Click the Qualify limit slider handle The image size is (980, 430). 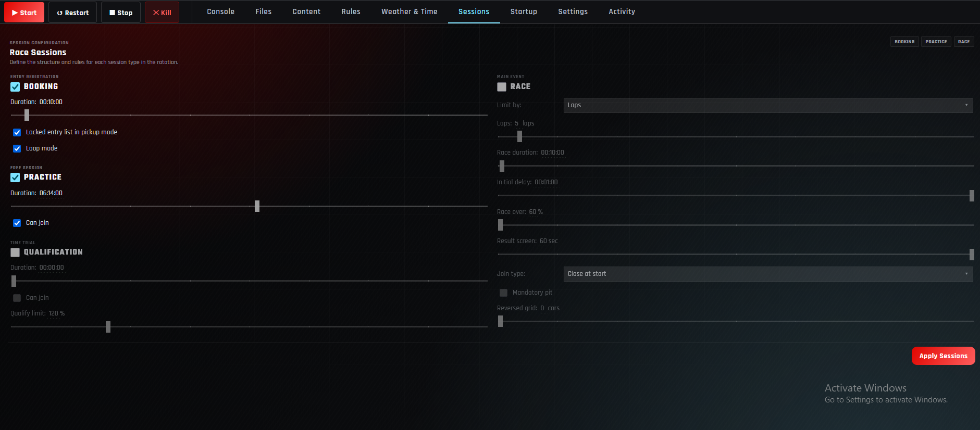(x=108, y=327)
